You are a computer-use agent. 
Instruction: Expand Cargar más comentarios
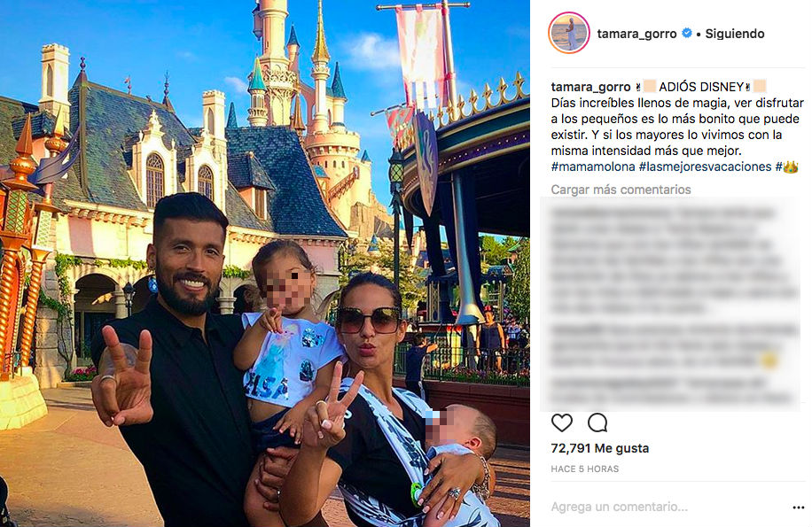621,190
